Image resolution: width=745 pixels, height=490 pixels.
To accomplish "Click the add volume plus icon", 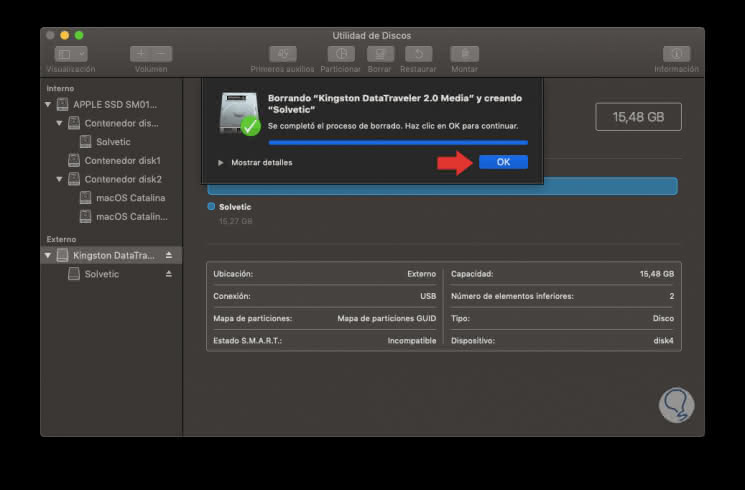I will click(x=141, y=54).
